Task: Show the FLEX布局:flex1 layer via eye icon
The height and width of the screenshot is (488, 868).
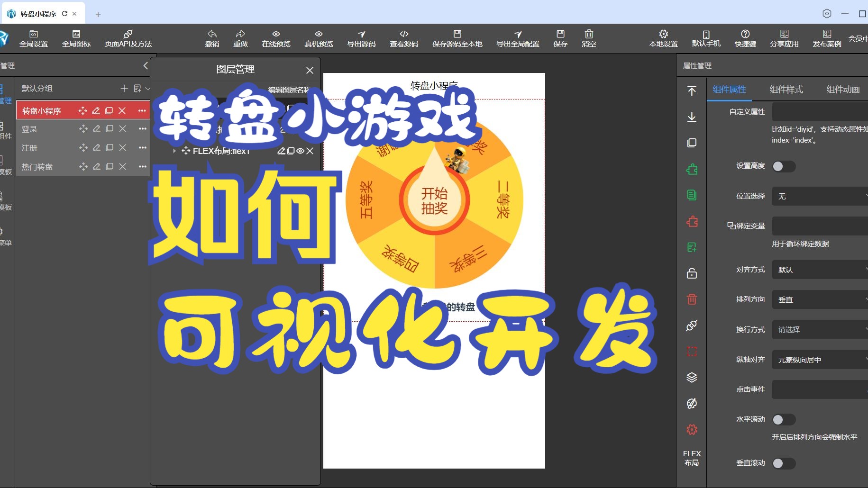Action: pyautogui.click(x=301, y=151)
